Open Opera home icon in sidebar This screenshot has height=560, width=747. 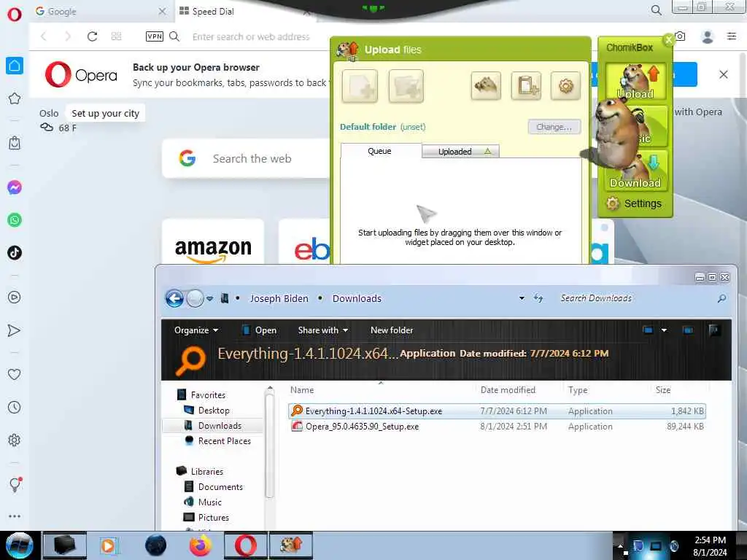click(x=15, y=66)
